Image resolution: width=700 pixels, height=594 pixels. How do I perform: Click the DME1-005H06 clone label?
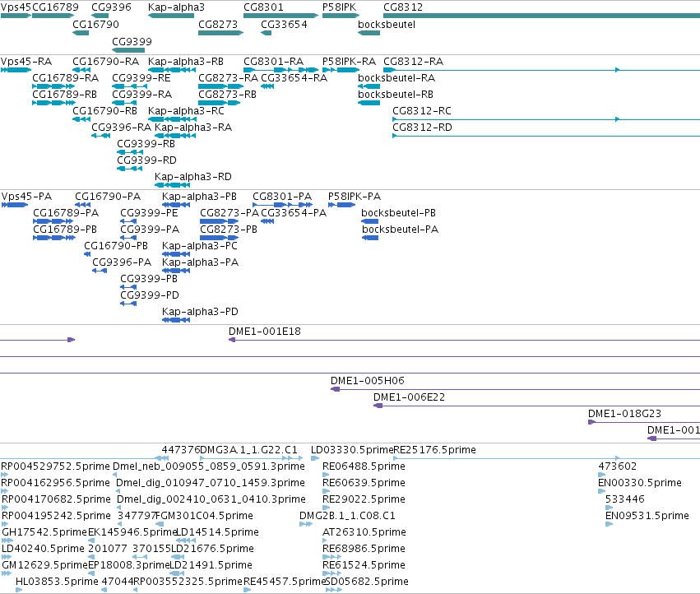coord(368,382)
